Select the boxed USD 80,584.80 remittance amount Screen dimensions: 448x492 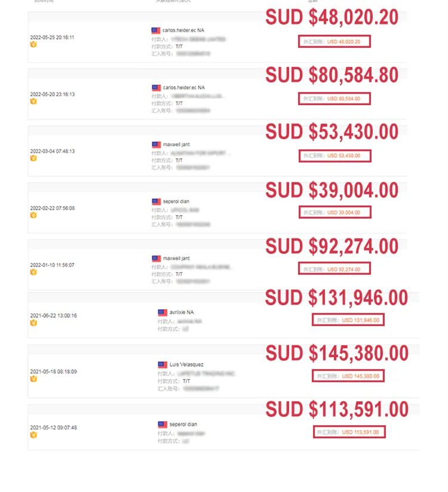click(335, 99)
